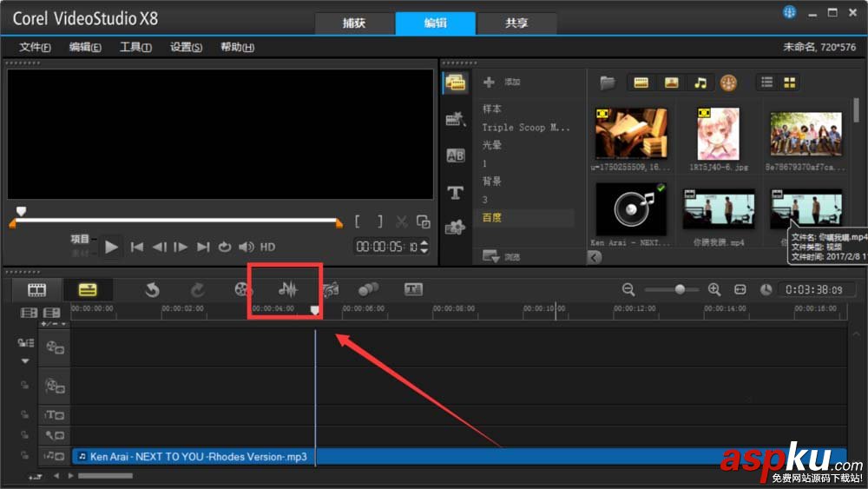Switch to the 共享 tab
The image size is (868, 489).
click(x=516, y=23)
